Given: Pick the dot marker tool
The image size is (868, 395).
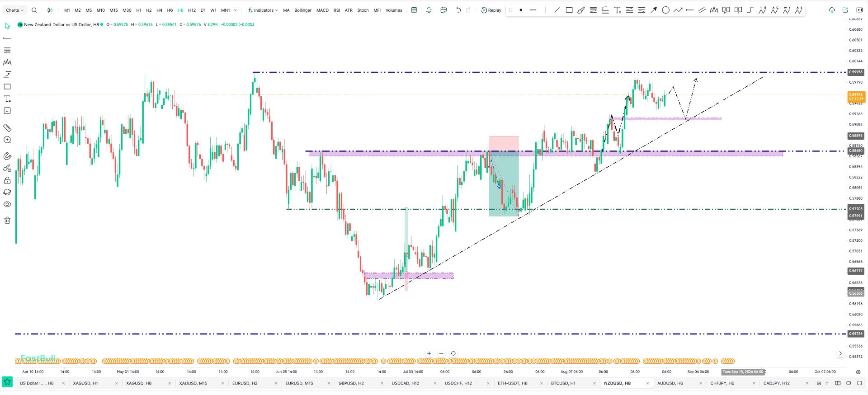Looking at the screenshot, I should [521, 10].
